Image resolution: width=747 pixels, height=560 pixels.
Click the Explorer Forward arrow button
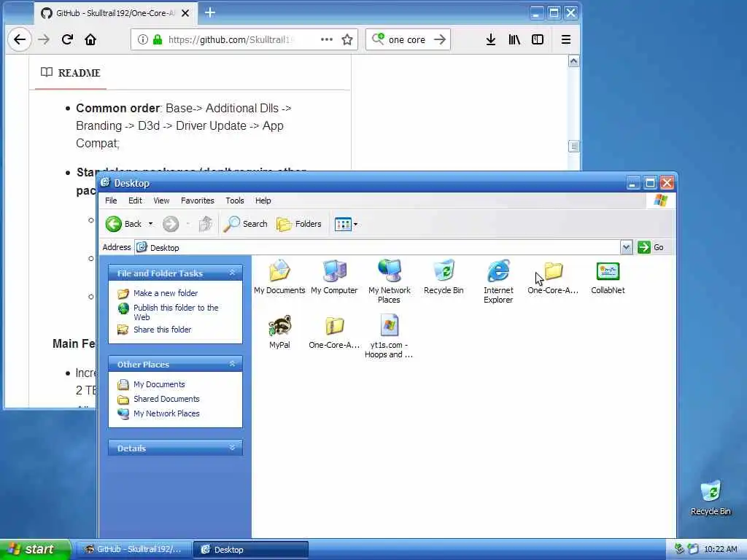(171, 224)
